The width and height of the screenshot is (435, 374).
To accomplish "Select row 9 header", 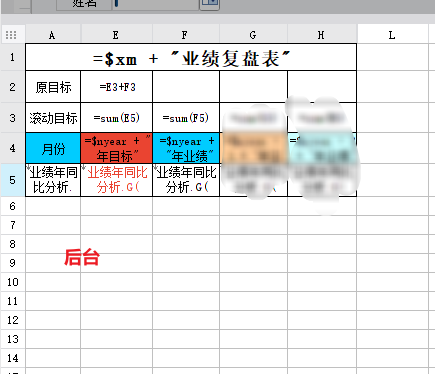I will [13, 263].
